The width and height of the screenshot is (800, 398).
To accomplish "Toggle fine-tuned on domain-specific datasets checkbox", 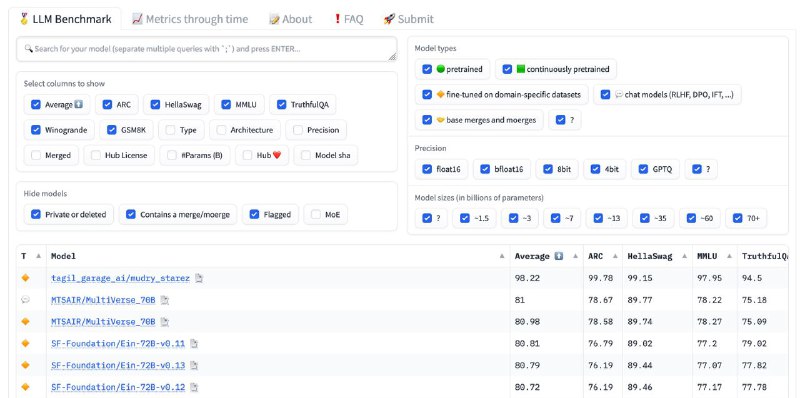I will pos(427,94).
